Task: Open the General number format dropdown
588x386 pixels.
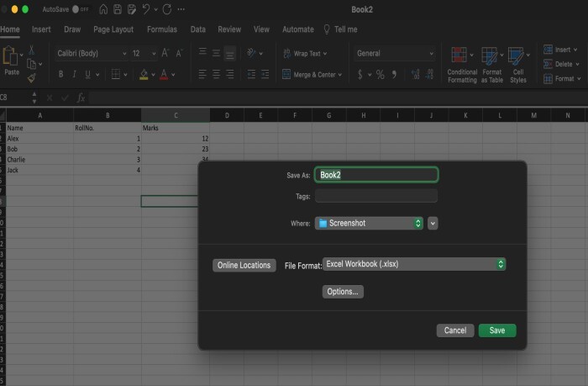Action: tap(393, 53)
